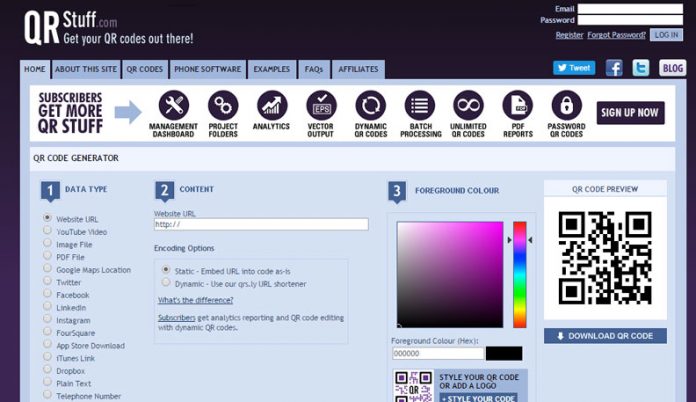Click the Password input field
Image resolution: width=696 pixels, height=402 pixels.
pyautogui.click(x=630, y=20)
